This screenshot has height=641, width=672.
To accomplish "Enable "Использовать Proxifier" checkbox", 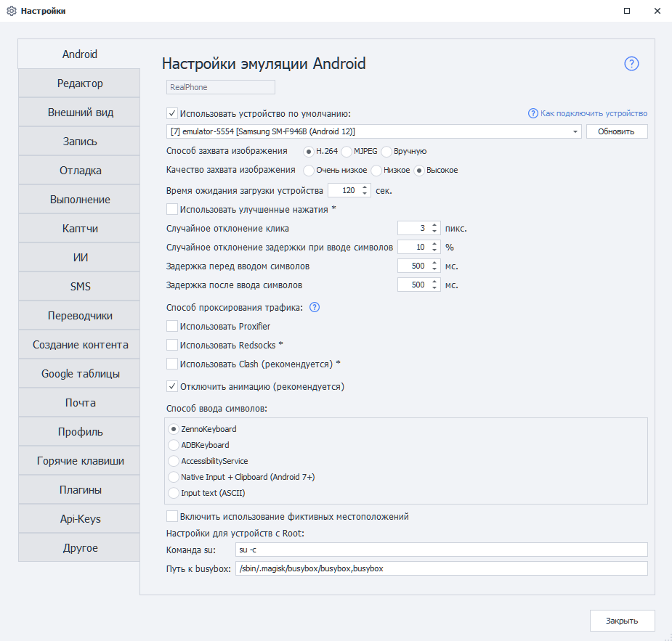I will 172,326.
